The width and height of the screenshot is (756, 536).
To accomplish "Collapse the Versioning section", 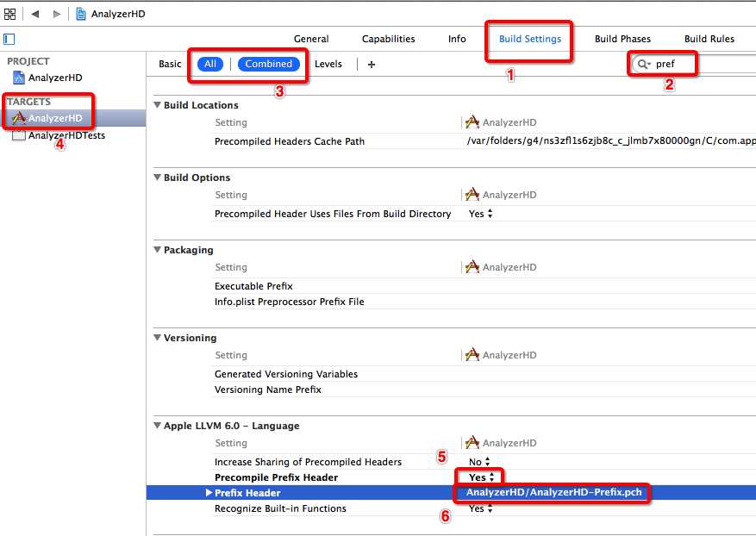I will pos(157,338).
